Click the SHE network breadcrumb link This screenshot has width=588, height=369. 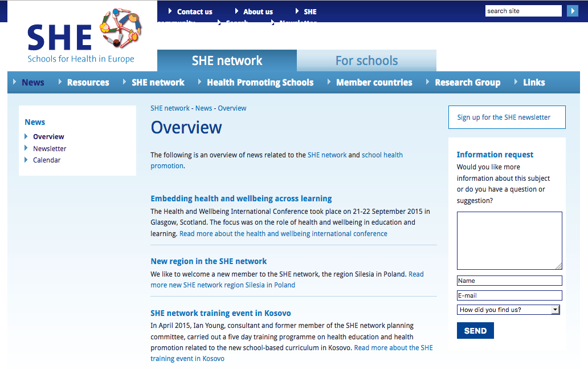click(170, 108)
